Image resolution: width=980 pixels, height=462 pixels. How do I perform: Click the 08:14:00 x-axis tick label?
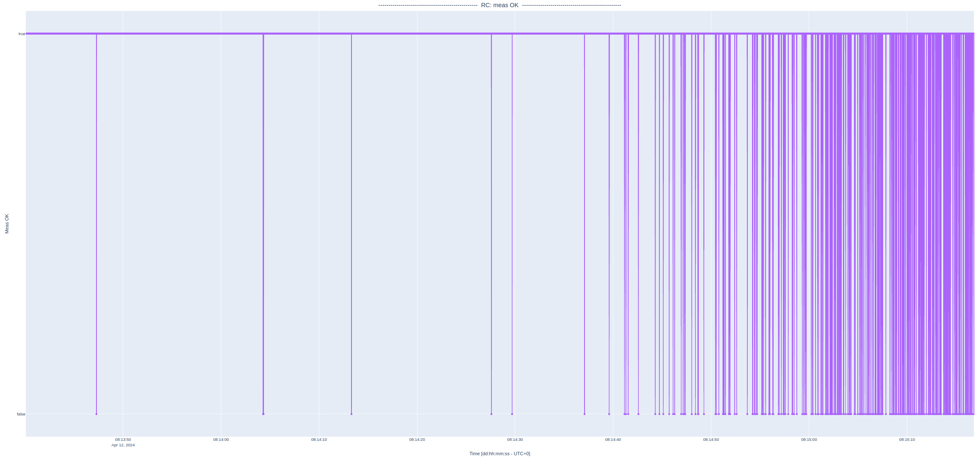[221, 440]
